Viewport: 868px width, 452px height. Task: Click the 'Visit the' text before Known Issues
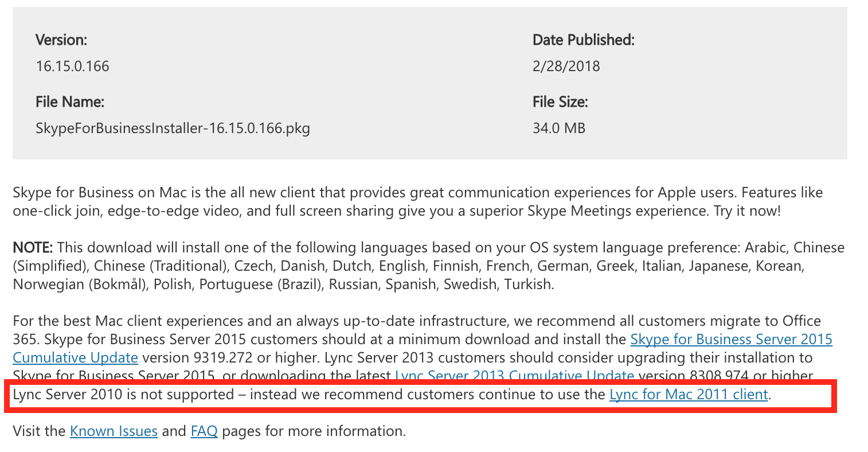pyautogui.click(x=39, y=431)
